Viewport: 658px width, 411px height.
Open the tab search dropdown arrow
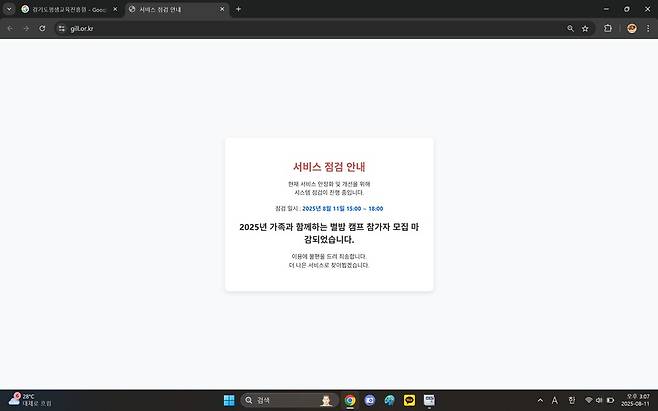tap(9, 9)
